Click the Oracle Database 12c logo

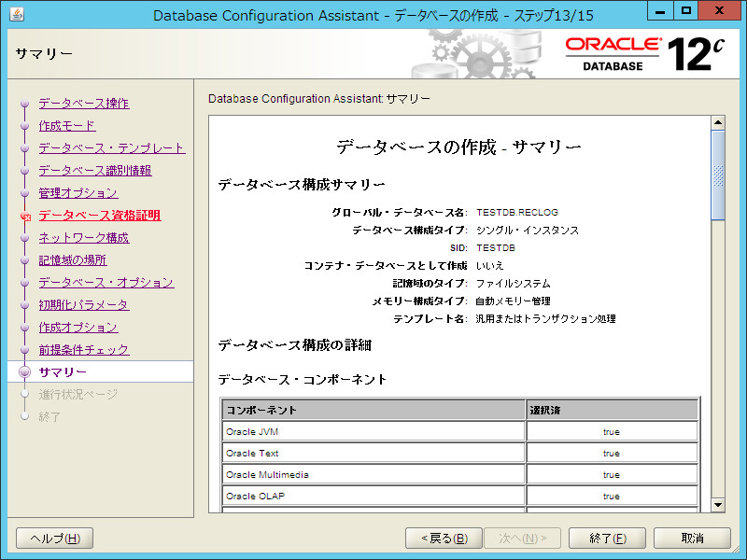pos(645,54)
